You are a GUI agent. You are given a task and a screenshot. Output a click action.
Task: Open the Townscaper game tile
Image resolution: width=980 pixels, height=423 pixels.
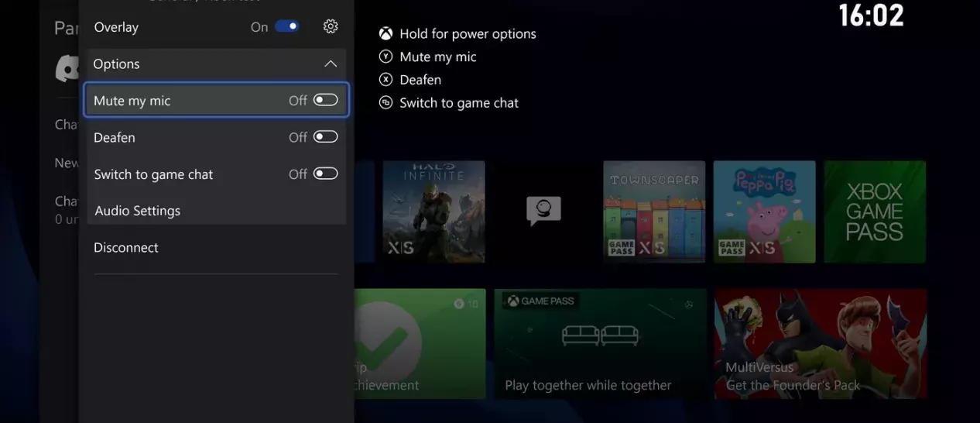coord(654,211)
